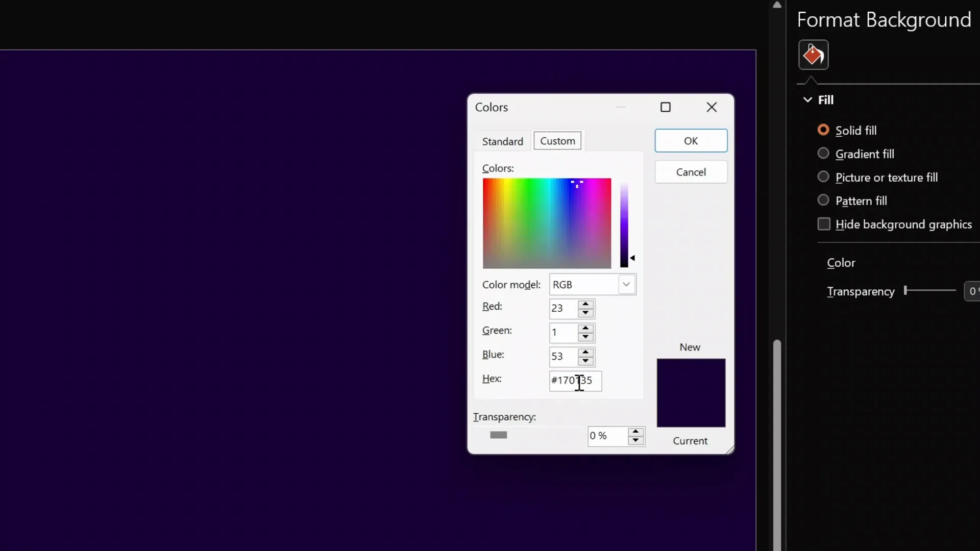Image resolution: width=980 pixels, height=551 pixels.
Task: Click the luminance slider arrow marker
Action: [632, 258]
